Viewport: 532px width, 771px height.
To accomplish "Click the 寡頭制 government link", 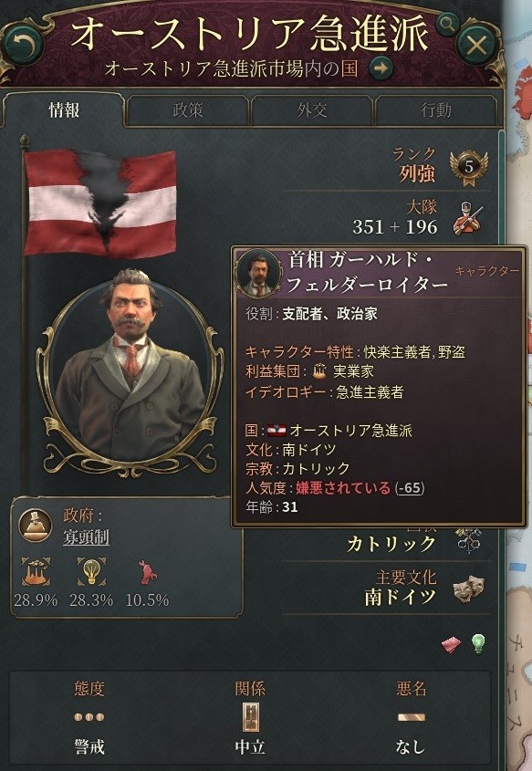I will point(86,537).
